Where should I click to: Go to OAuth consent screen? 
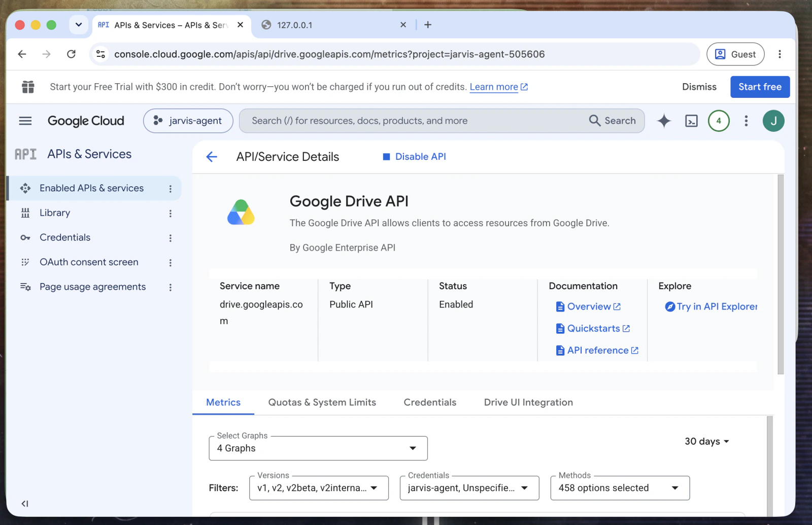coord(89,262)
